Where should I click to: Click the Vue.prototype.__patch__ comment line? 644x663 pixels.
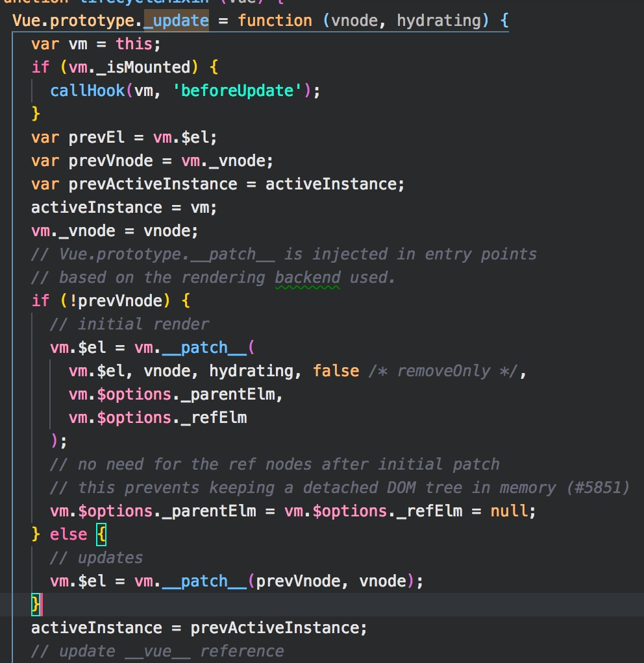point(284,254)
